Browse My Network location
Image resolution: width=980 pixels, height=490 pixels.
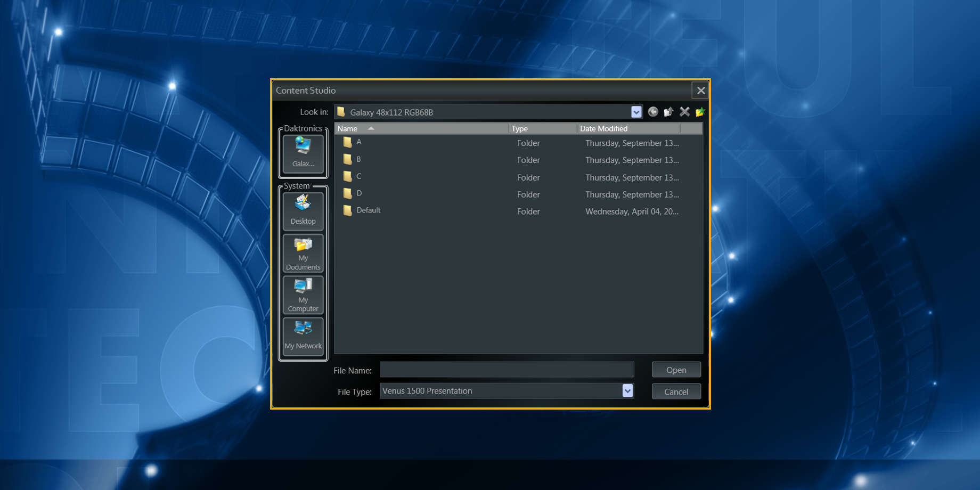click(303, 336)
